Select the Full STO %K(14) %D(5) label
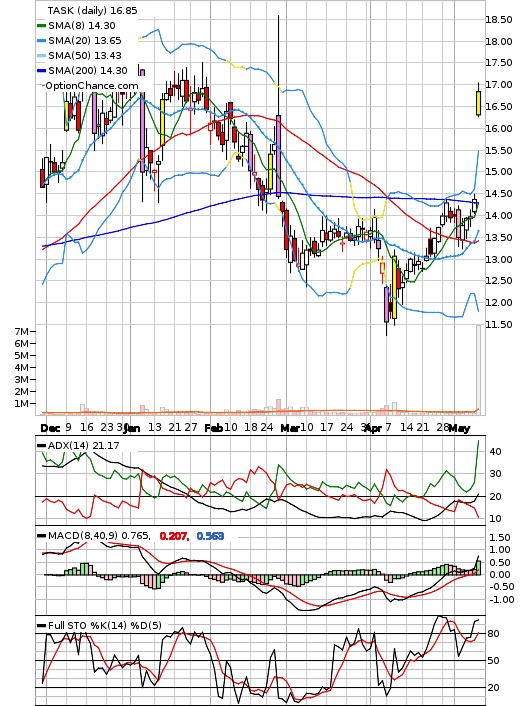Image resolution: width=526 pixels, height=706 pixels. tap(104, 625)
